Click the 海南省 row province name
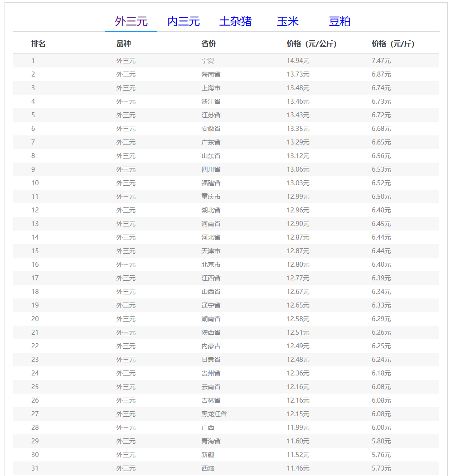Image resolution: width=455 pixels, height=476 pixels. [211, 74]
